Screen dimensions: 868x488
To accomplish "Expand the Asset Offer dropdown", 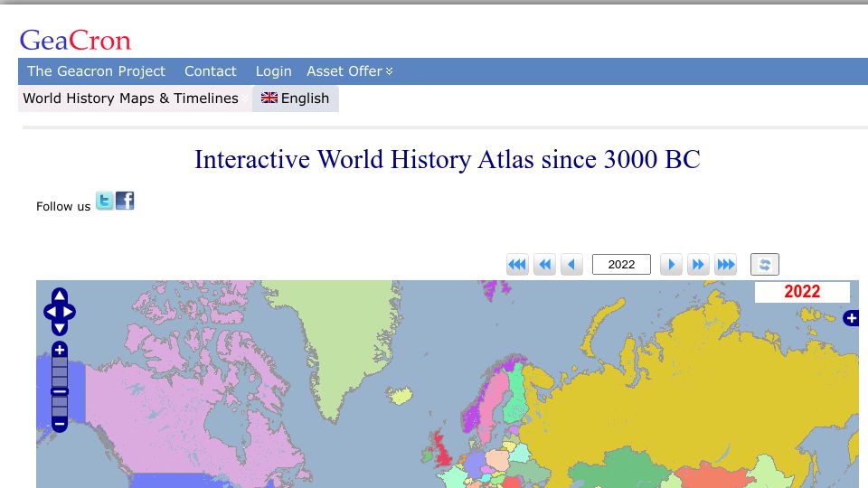I will pos(350,71).
